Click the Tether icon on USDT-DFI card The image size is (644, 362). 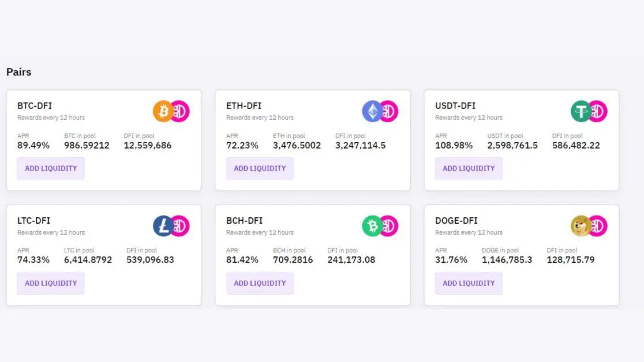[581, 111]
